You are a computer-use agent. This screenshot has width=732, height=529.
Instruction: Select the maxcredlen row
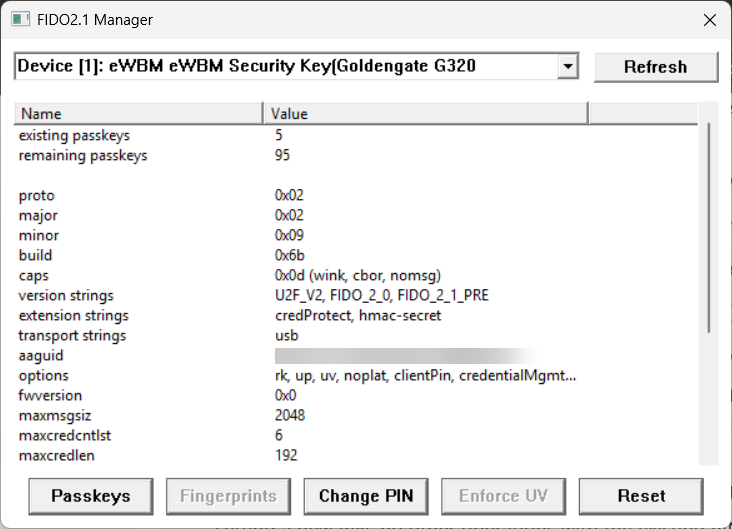pos(52,455)
